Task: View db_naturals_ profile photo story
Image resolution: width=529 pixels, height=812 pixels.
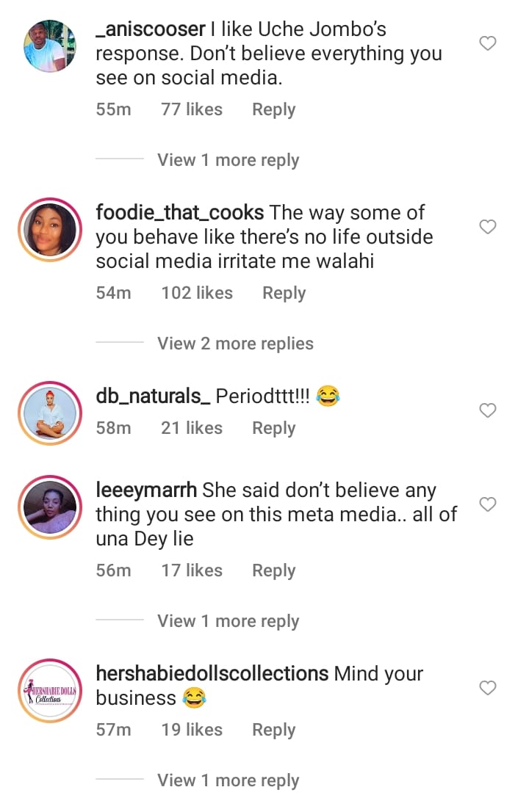Action: (x=50, y=413)
